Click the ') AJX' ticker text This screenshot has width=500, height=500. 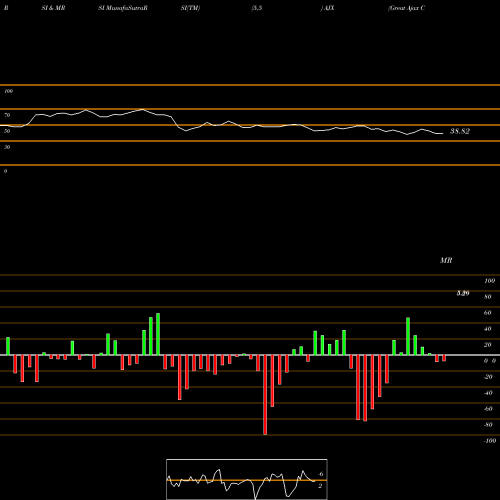(x=327, y=8)
